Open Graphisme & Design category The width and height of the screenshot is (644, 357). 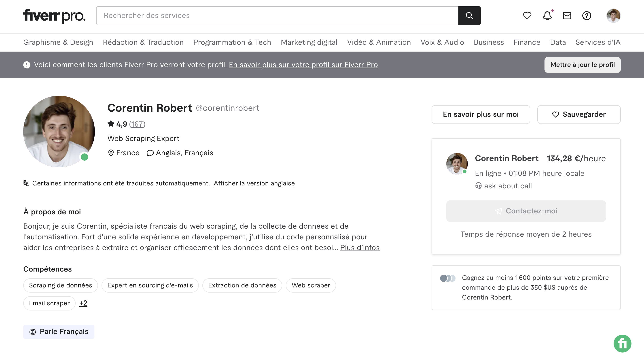tap(58, 42)
